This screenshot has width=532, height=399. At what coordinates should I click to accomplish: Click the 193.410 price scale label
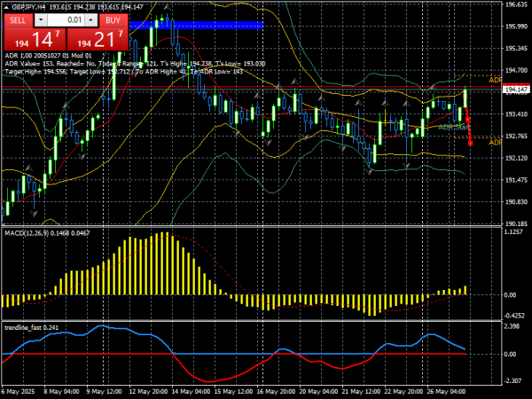point(516,114)
